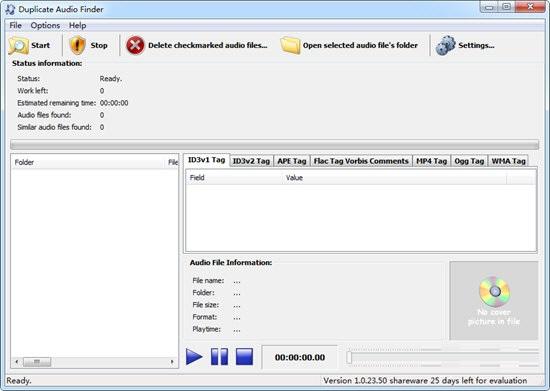Click the right scroll arrow in file list
This screenshot has height=391, width=550.
172,362
